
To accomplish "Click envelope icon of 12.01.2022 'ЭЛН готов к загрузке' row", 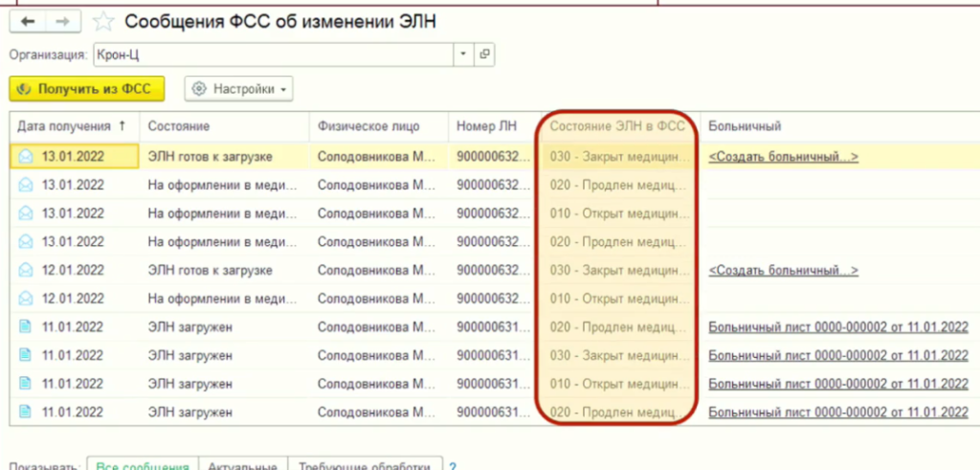I will tap(26, 271).
